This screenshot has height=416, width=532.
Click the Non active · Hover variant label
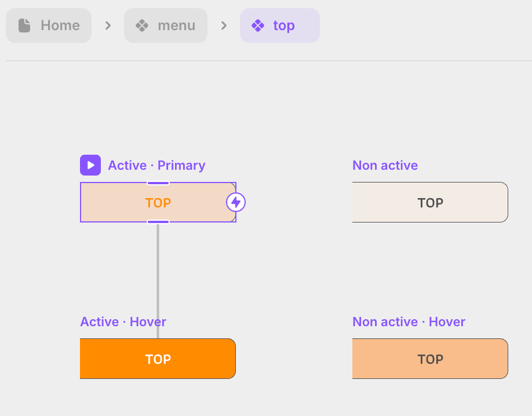pyautogui.click(x=409, y=322)
